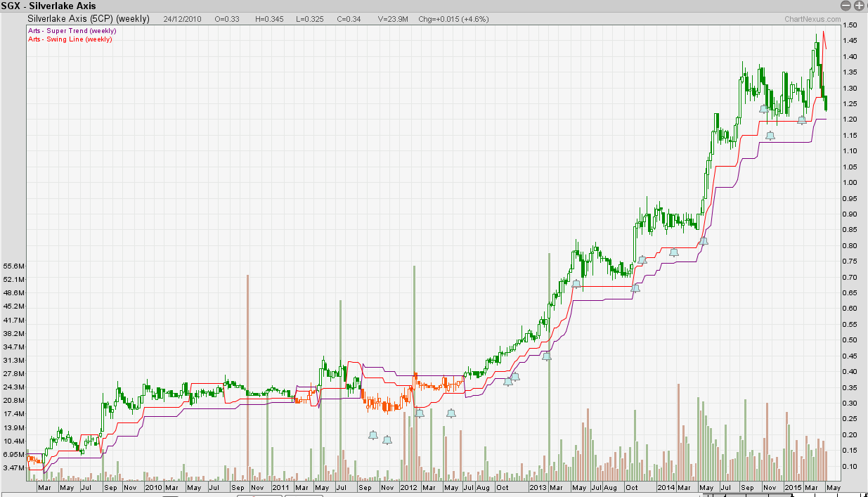This screenshot has width=868, height=497.
Task: Select the bell alert at May 2012 near 0.27
Action: [x=451, y=413]
